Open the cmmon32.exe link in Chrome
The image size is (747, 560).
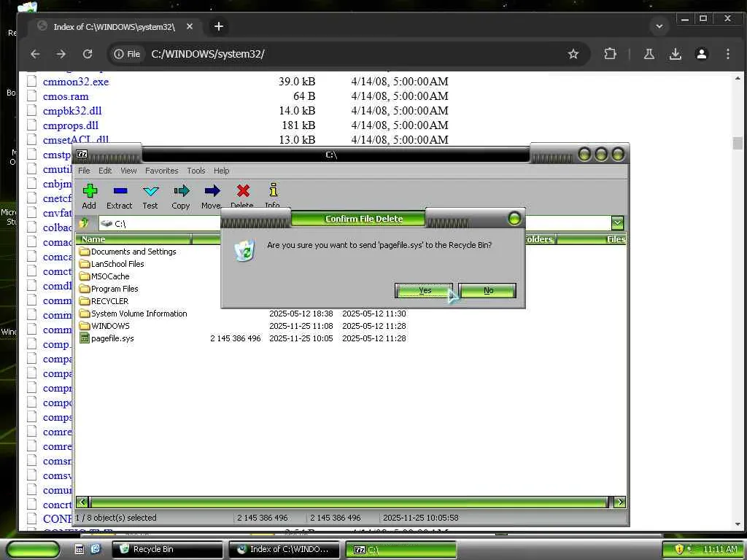[76, 82]
